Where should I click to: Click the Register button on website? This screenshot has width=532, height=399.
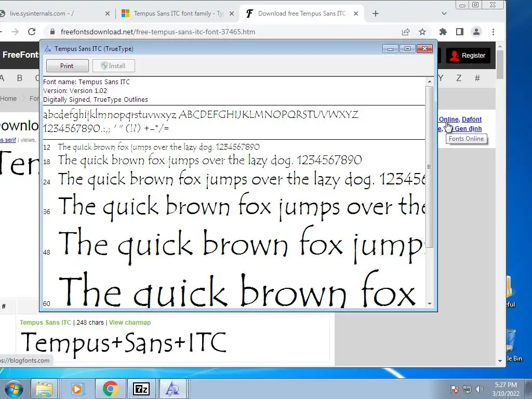(468, 56)
